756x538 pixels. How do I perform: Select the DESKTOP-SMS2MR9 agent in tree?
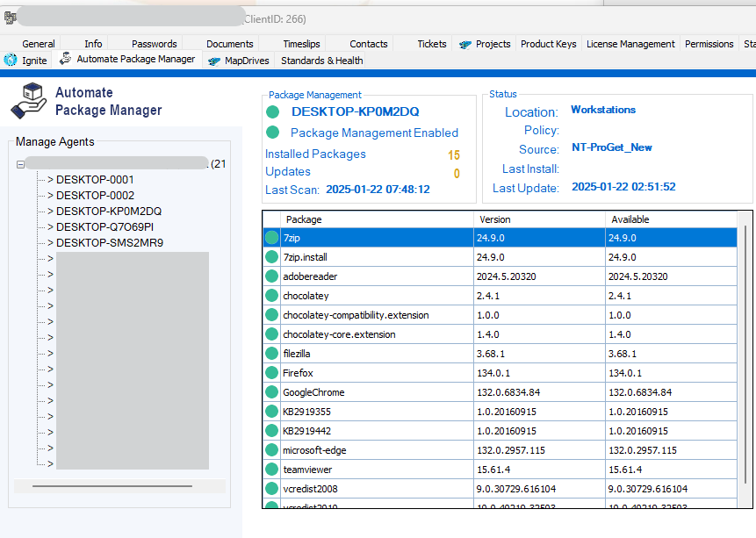pos(109,243)
